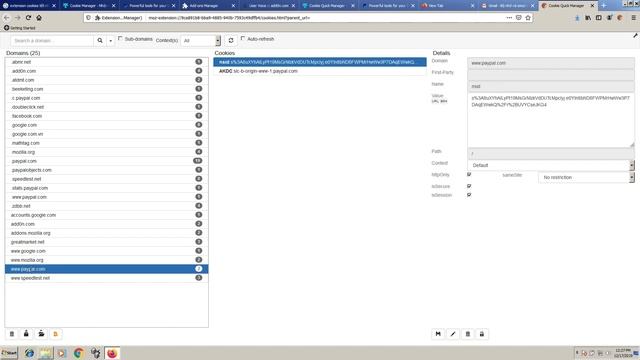Open the Context(s) All dropdown
Image resolution: width=640 pixels, height=360 pixels.
point(200,40)
